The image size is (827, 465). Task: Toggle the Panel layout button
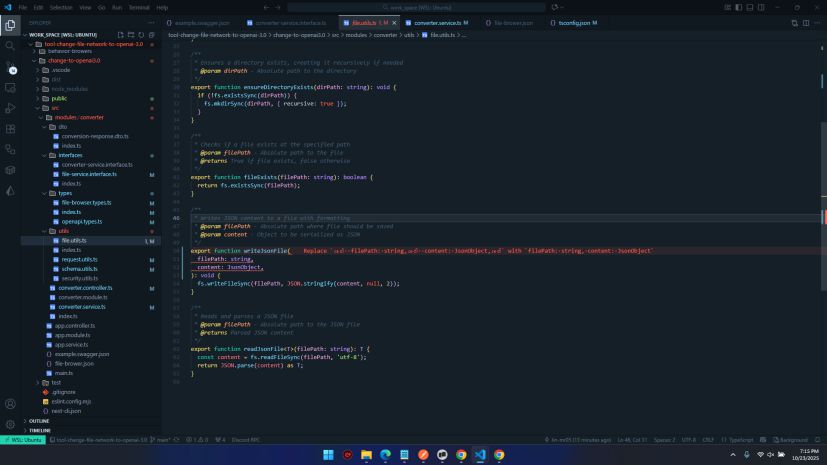[750, 7]
